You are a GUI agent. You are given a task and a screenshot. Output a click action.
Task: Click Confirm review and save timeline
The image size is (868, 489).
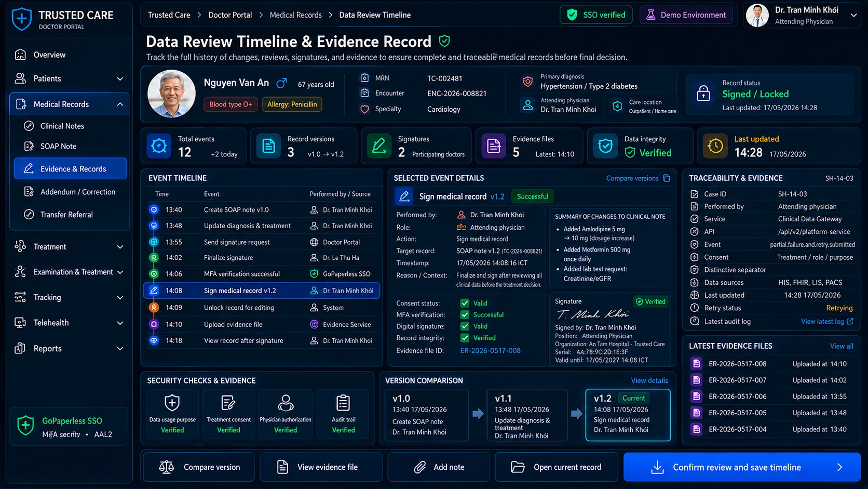pyautogui.click(x=742, y=467)
